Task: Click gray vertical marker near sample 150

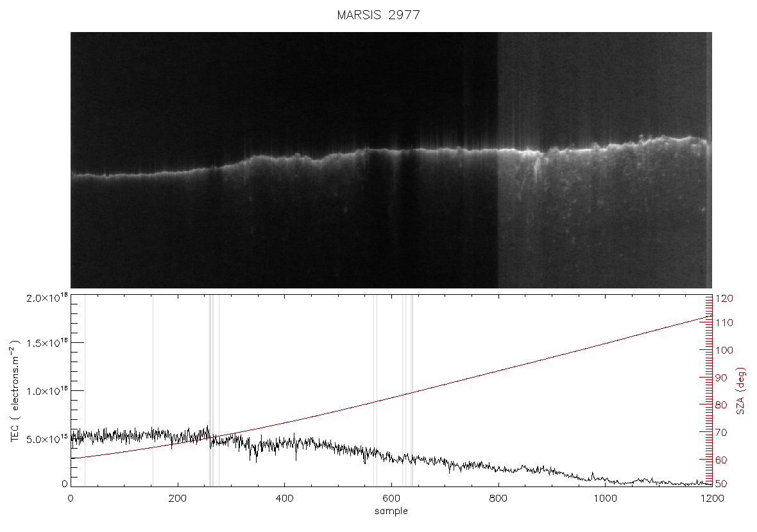Action: 153,390
